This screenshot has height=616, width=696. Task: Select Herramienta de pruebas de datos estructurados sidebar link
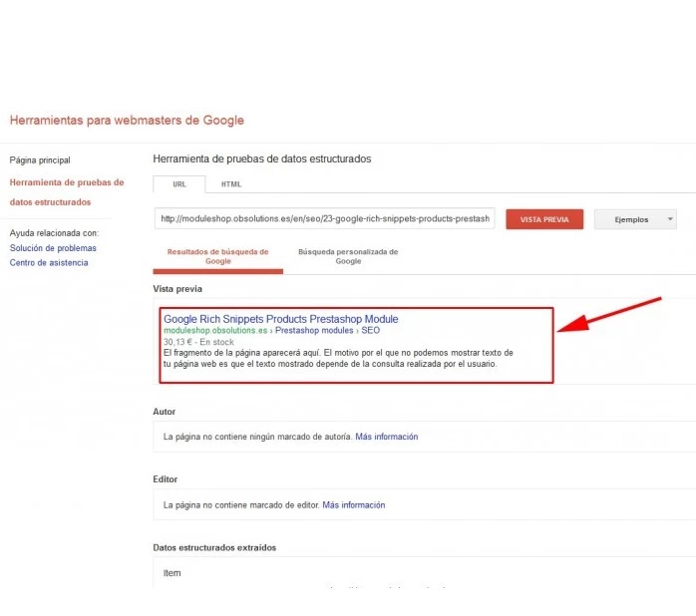(67, 192)
